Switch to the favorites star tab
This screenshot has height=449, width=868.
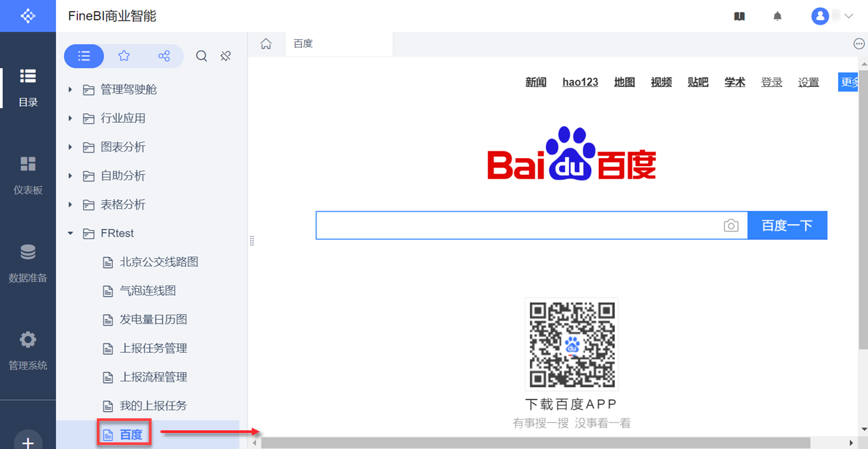pyautogui.click(x=124, y=57)
